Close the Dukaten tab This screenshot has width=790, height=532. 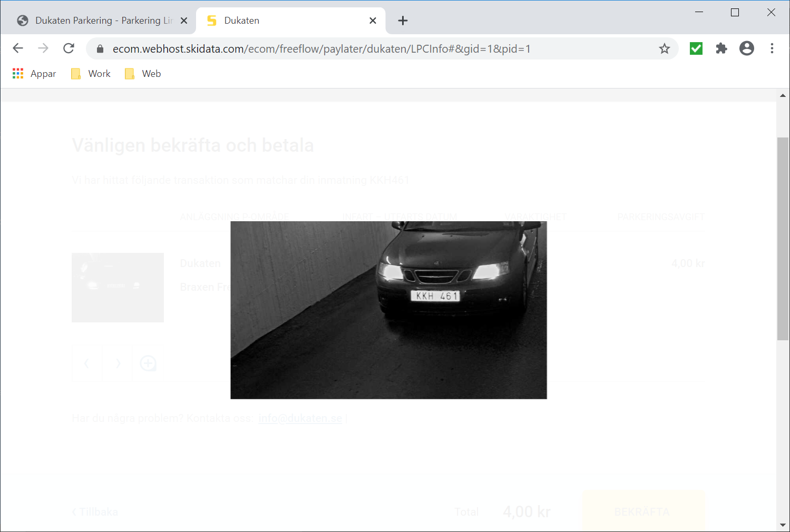point(373,21)
